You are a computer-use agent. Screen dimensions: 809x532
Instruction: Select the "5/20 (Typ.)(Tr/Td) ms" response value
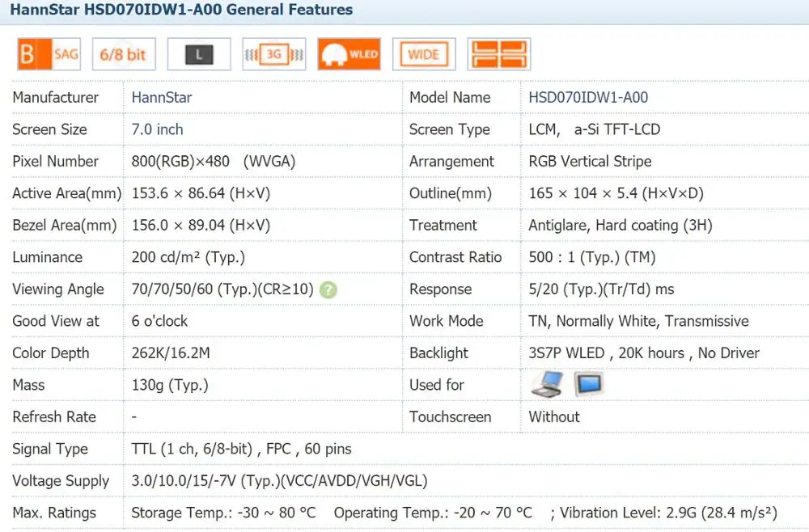(x=602, y=289)
